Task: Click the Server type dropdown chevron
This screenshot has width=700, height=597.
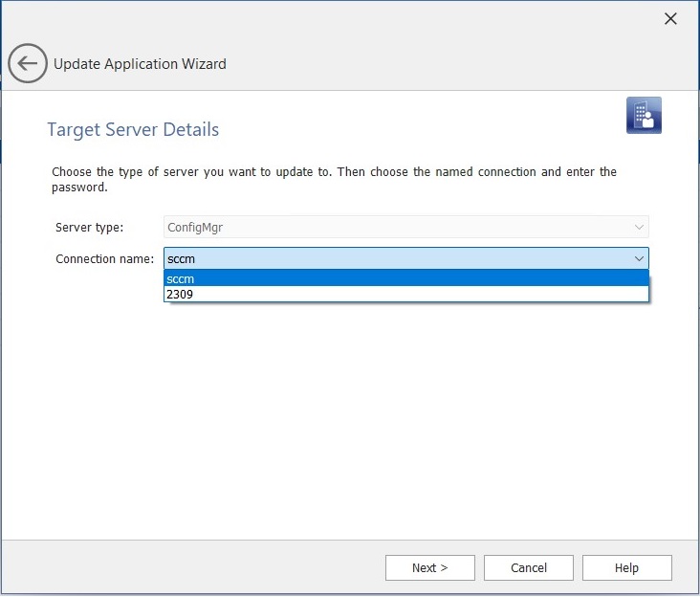Action: pyautogui.click(x=639, y=228)
